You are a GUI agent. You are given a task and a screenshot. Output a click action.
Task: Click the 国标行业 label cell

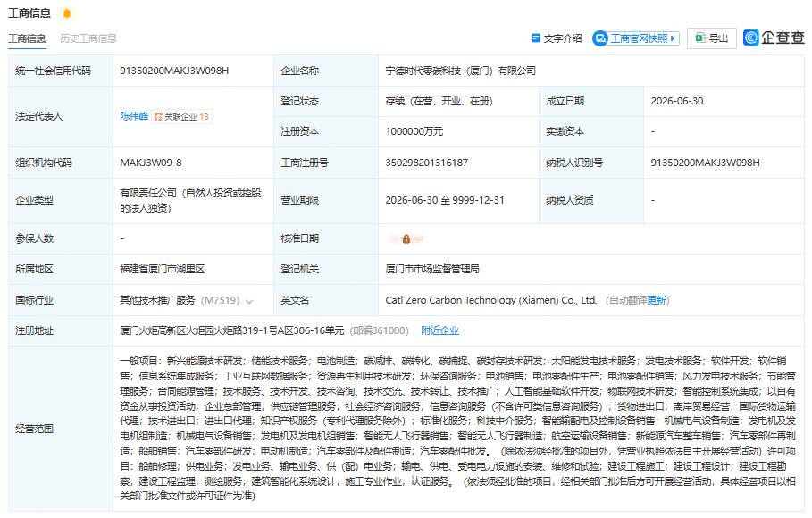tap(61, 300)
